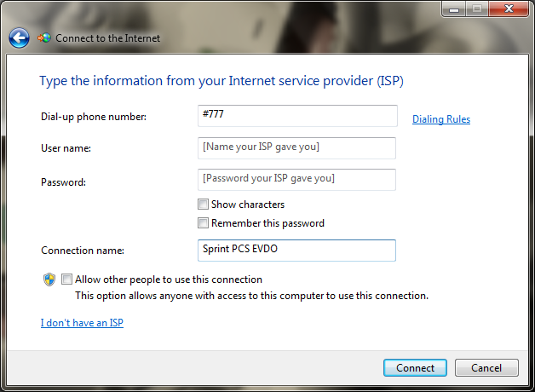Viewport: 535px width, 392px height.
Task: Select the Password input field
Action: tap(296, 180)
